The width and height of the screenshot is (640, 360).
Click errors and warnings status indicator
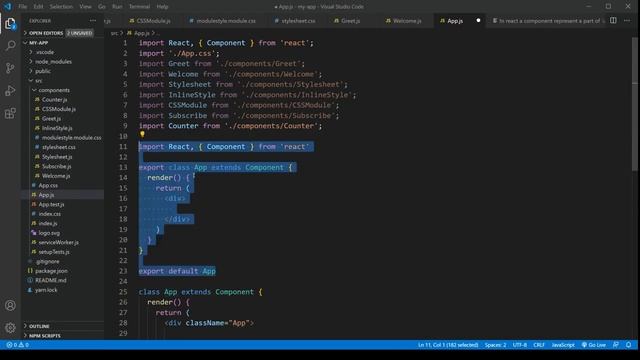pos(18,345)
